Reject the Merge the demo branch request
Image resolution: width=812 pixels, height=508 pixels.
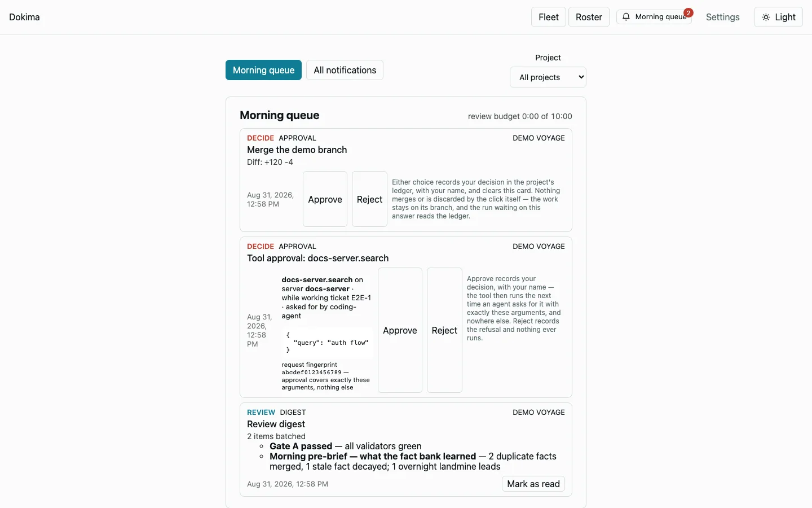369,199
